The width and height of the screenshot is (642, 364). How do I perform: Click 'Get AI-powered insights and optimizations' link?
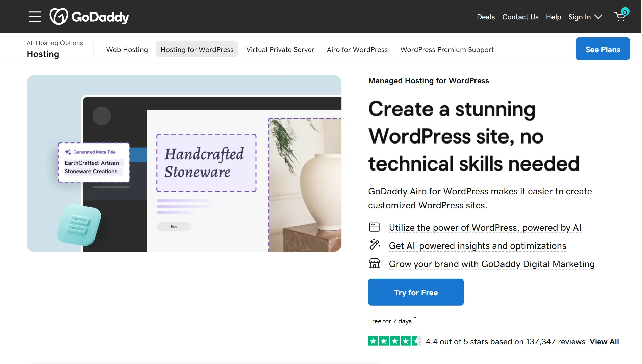coord(477,246)
